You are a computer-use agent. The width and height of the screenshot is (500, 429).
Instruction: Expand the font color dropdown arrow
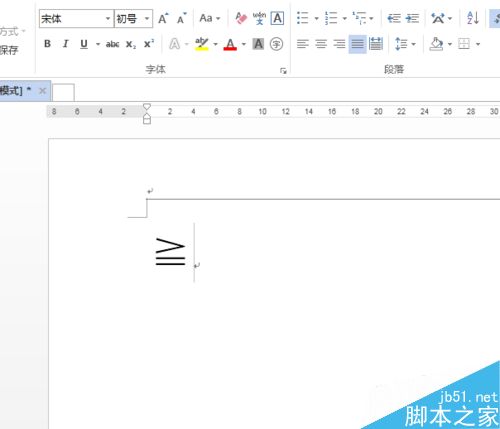[244, 44]
